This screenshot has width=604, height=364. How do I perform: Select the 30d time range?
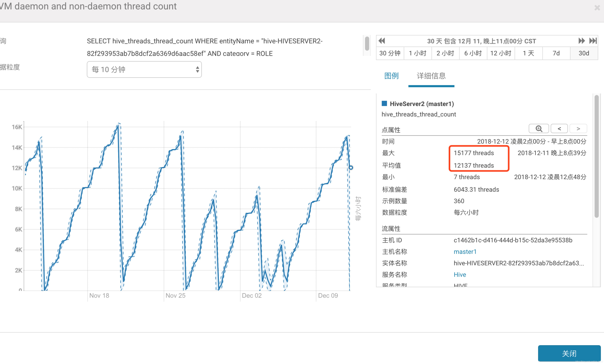[584, 53]
